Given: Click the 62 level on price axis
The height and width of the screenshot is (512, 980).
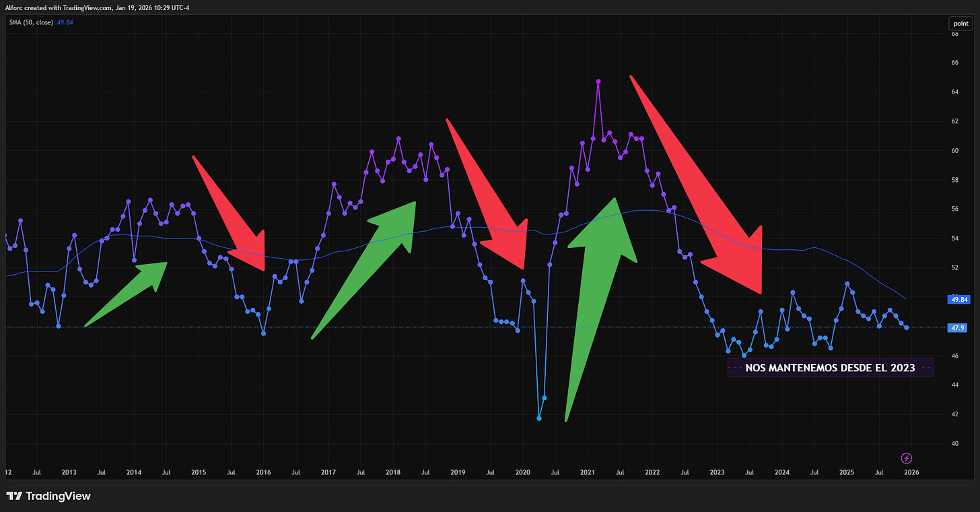Looking at the screenshot, I should pos(954,121).
